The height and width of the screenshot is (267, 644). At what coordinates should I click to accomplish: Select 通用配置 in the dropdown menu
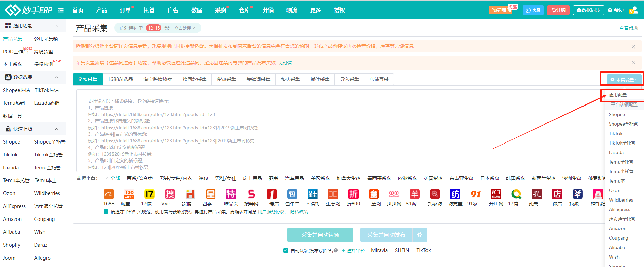[x=618, y=95]
